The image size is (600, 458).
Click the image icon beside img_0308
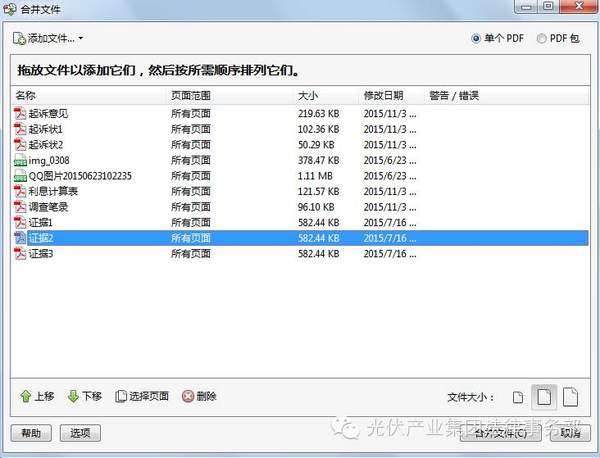(20, 160)
